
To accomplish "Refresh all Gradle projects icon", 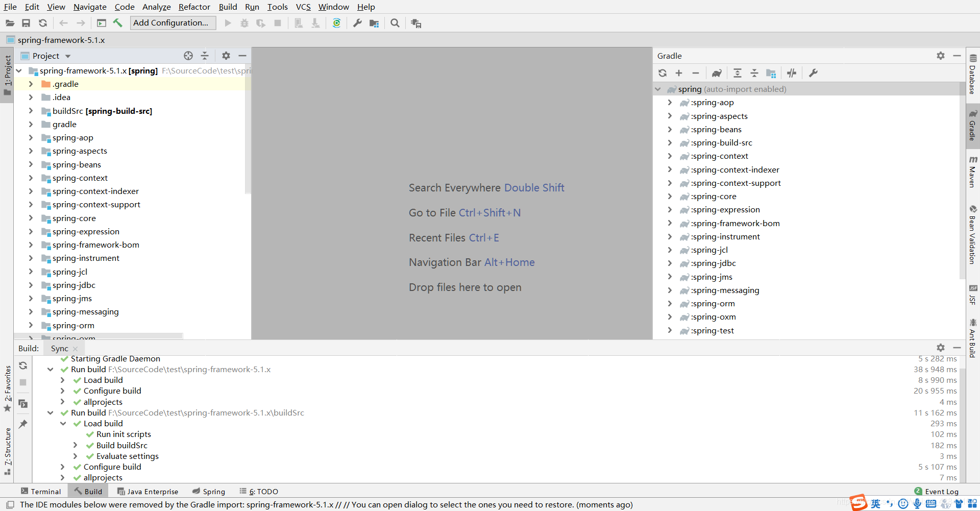I will pyautogui.click(x=663, y=73).
